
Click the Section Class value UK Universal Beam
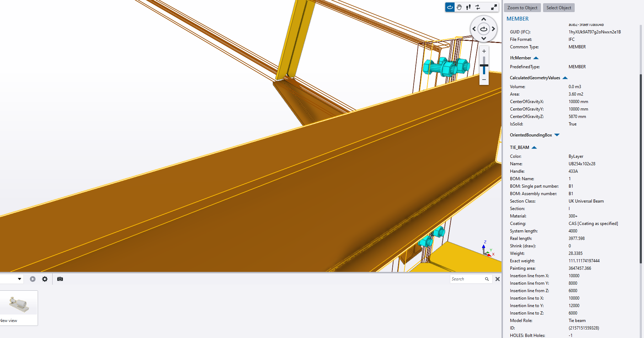coord(586,201)
